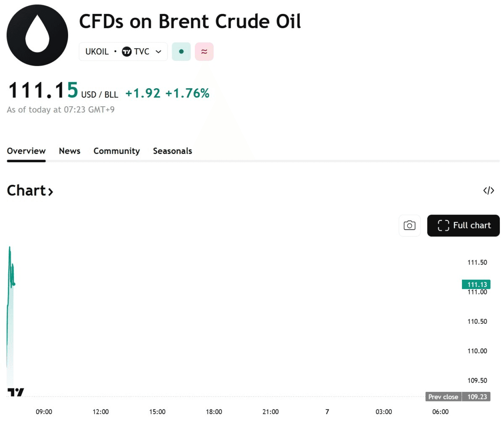Click the TradingView logo on chart
The height and width of the screenshot is (428, 504).
pos(16,392)
